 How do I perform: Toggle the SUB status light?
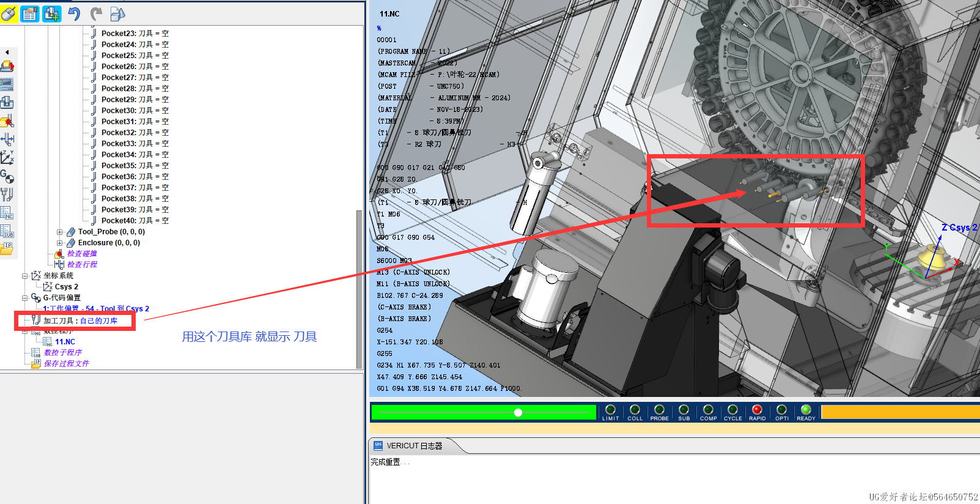683,412
